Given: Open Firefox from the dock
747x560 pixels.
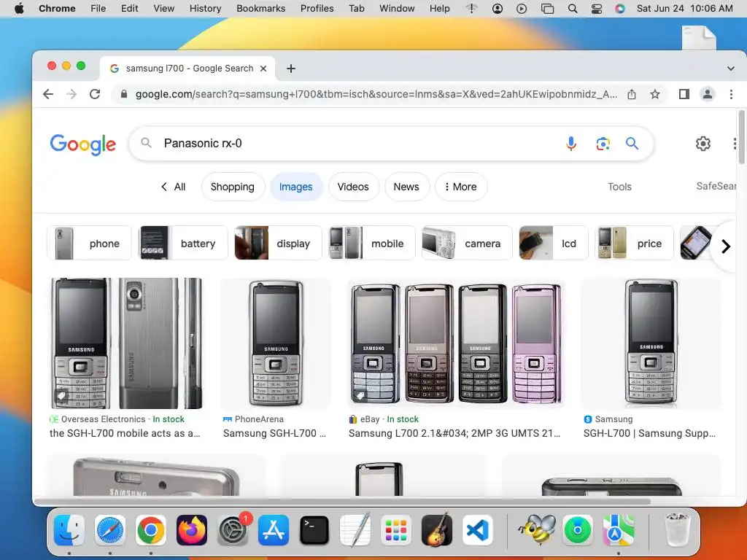Looking at the screenshot, I should pyautogui.click(x=192, y=530).
